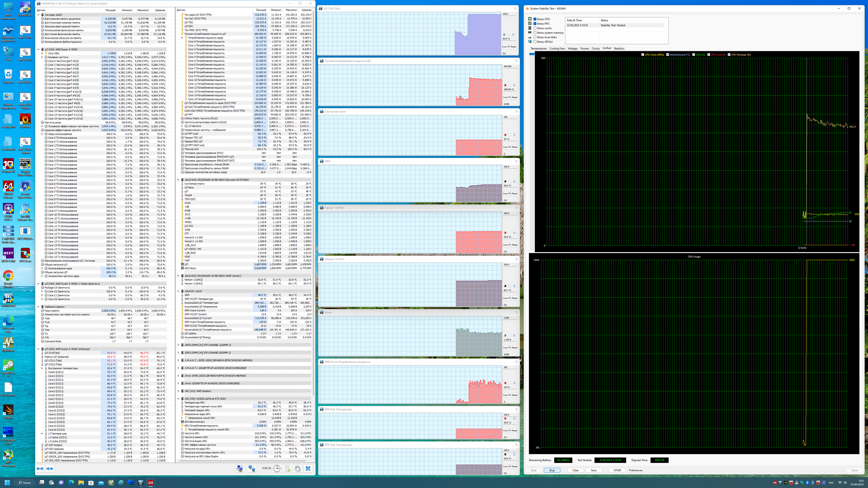Enable Stress GPU(s) checkbox

535,42
